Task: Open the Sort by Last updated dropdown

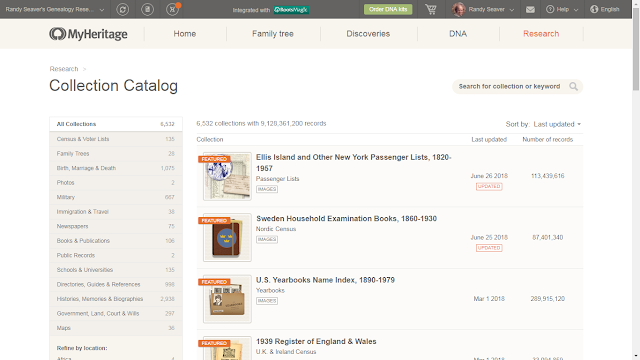Action: [x=557, y=124]
